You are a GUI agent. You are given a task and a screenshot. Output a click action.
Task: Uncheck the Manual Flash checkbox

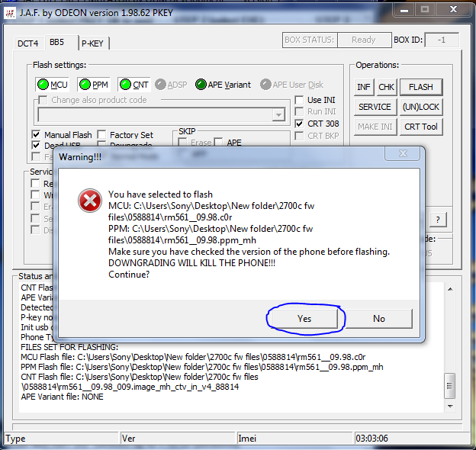36,134
